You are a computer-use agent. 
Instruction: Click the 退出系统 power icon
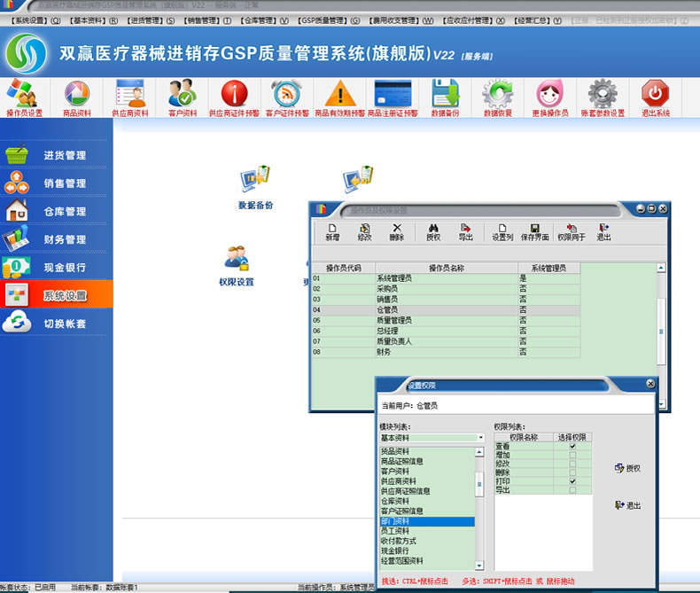click(x=655, y=97)
